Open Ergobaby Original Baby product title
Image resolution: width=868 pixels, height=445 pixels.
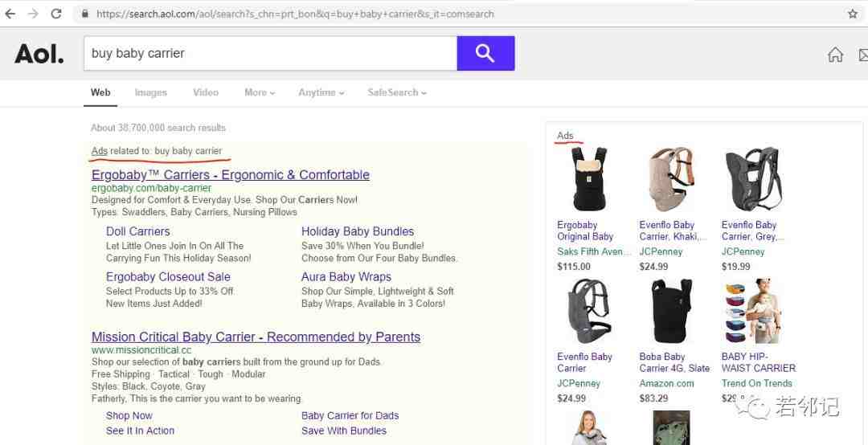tap(585, 231)
